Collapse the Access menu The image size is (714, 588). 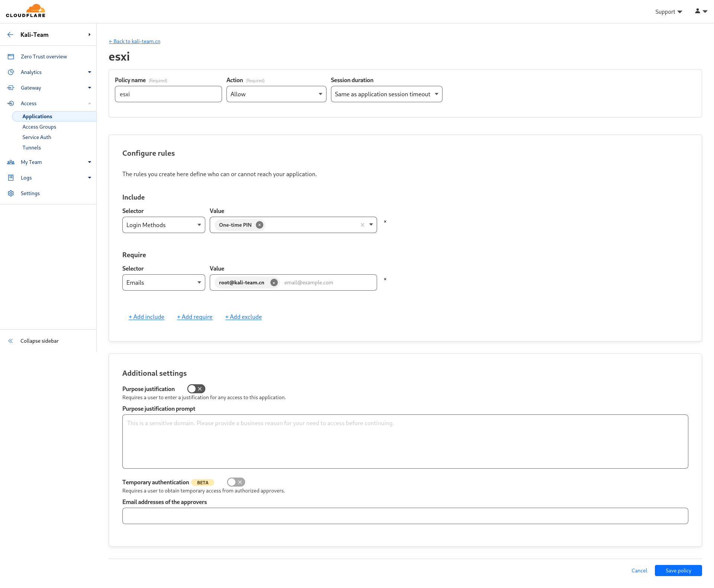click(x=90, y=103)
